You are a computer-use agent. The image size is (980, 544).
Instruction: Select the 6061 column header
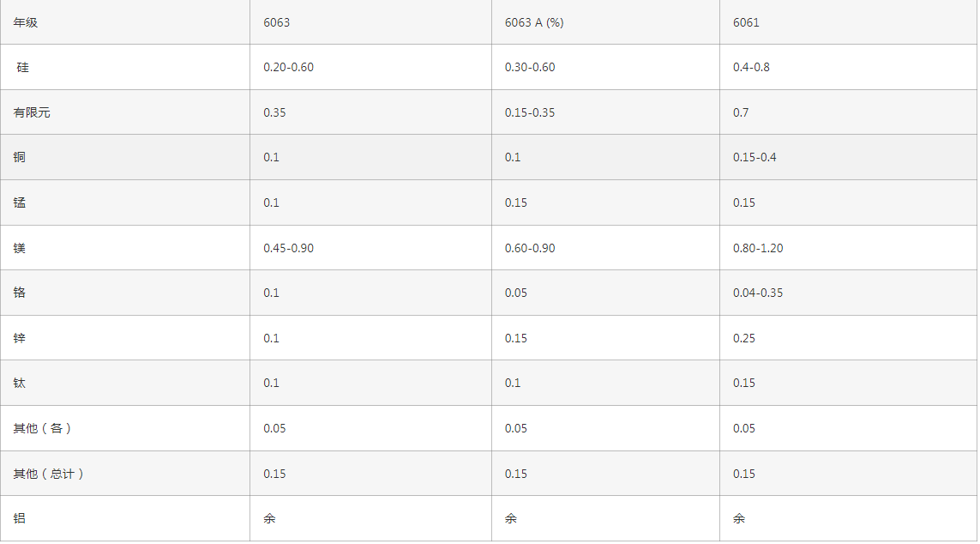746,22
